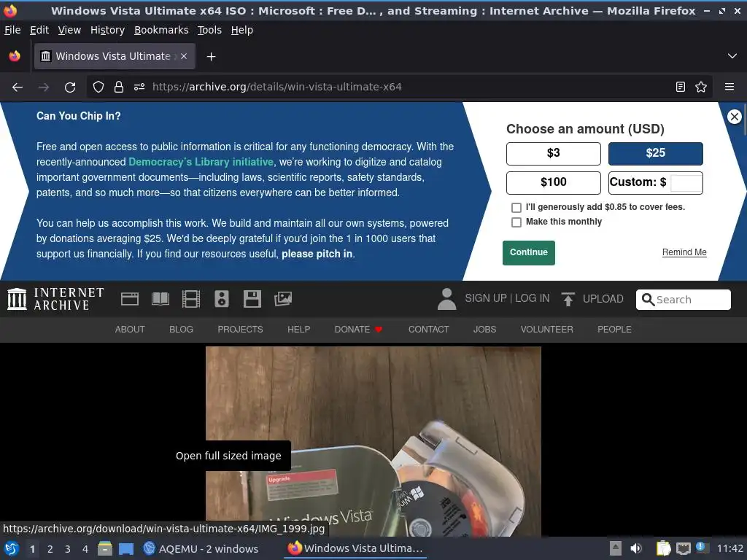The height and width of the screenshot is (560, 747).
Task: Open the Windows Vista disc photo
Action: click(373, 441)
